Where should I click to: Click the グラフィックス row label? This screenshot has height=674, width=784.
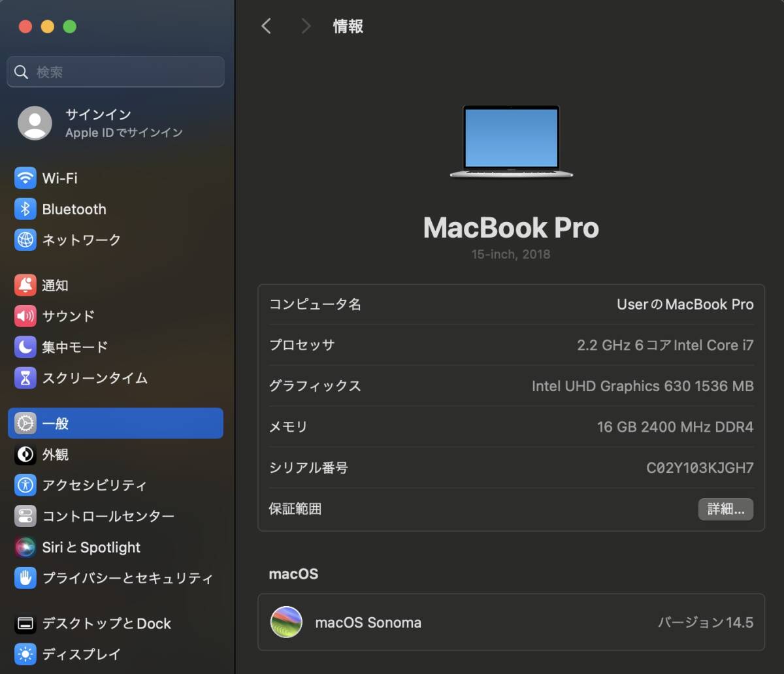tap(315, 386)
